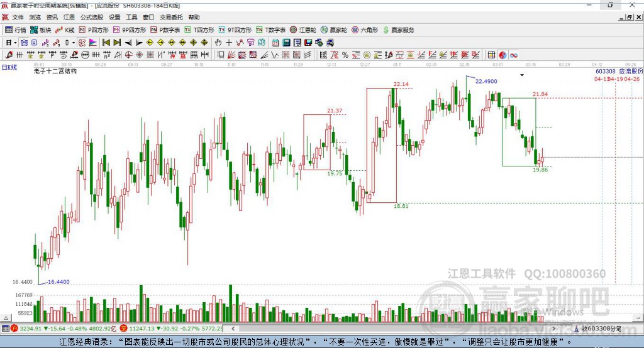The width and height of the screenshot is (644, 348).
Task: Open the 设置 menu
Action: 114,17
